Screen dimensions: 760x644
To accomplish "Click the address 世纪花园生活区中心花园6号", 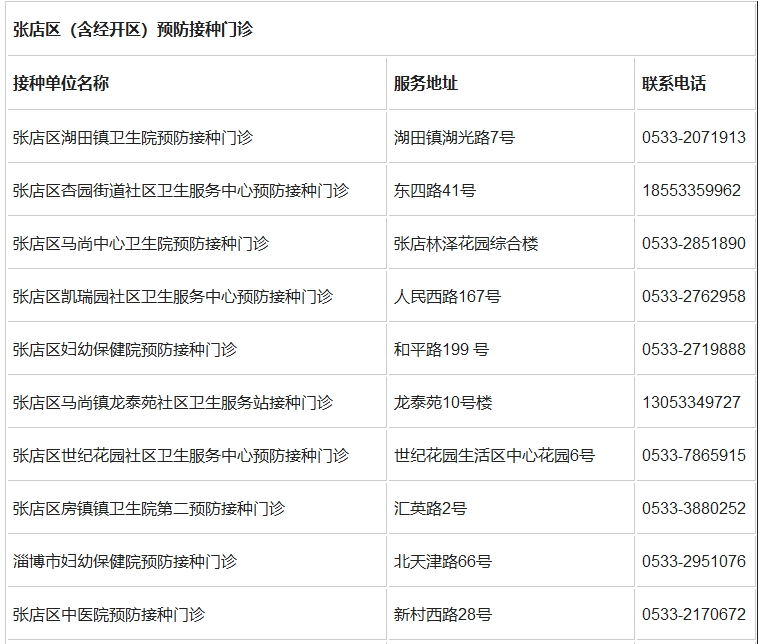I will click(494, 455).
